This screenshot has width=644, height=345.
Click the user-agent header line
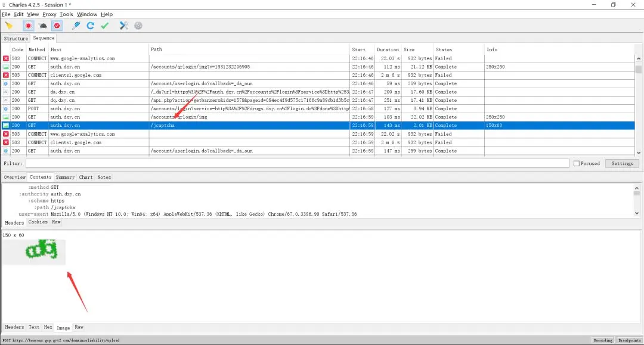[188, 214]
